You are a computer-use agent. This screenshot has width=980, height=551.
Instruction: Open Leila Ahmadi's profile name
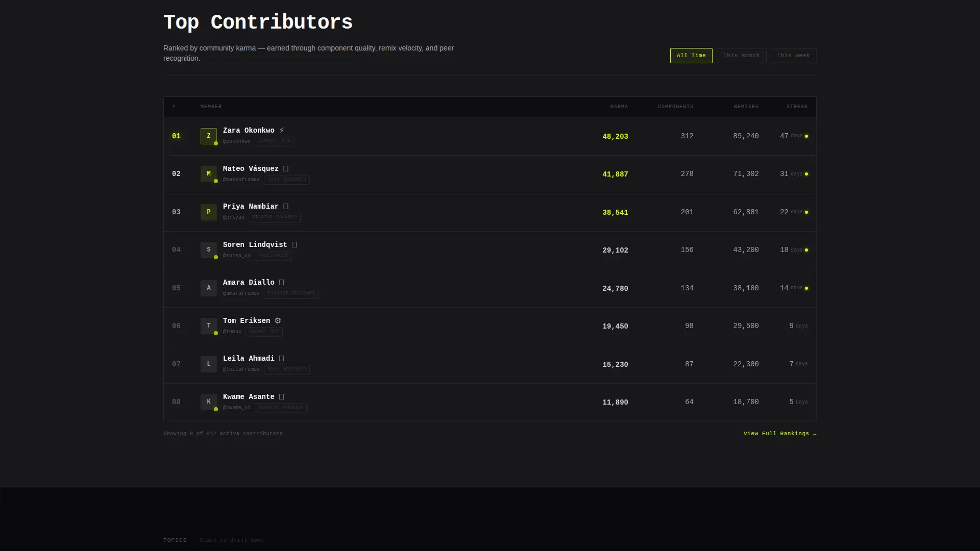coord(249,359)
